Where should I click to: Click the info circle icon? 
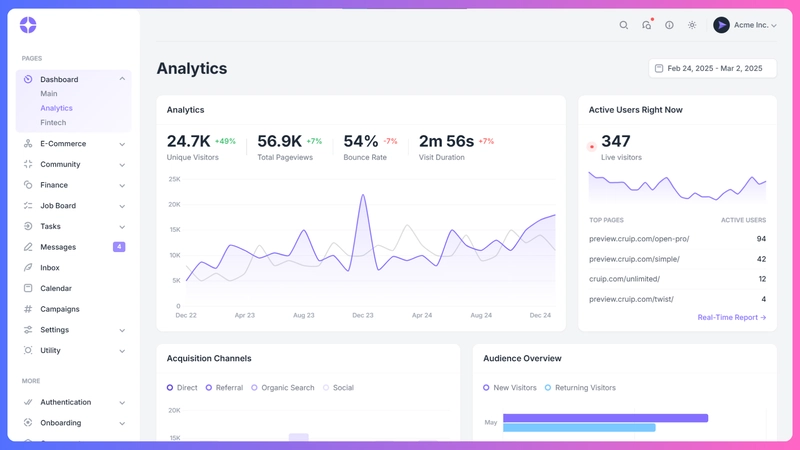tap(669, 25)
